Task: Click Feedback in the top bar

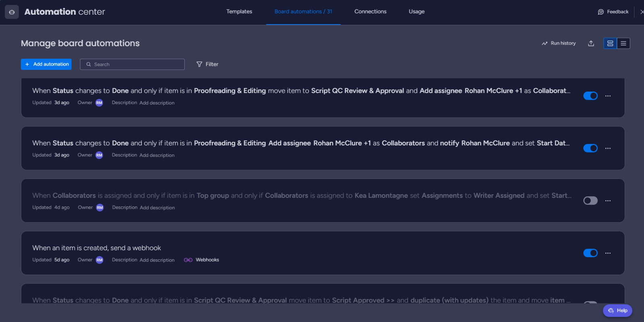Action: 613,12
